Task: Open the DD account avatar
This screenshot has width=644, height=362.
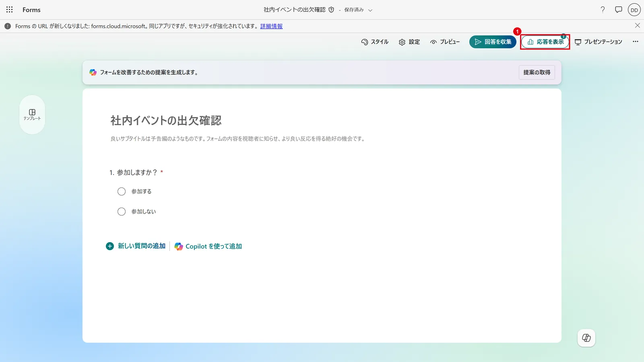Action: coord(634,10)
